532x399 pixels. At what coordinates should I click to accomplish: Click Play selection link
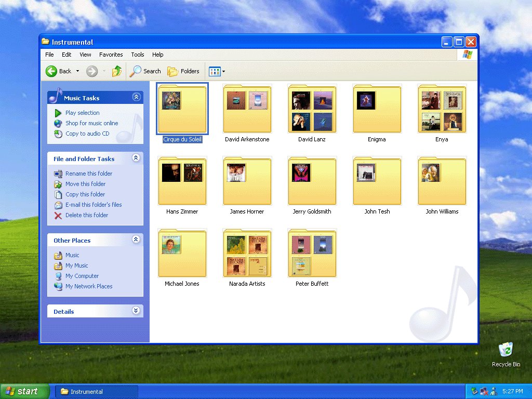pyautogui.click(x=83, y=113)
